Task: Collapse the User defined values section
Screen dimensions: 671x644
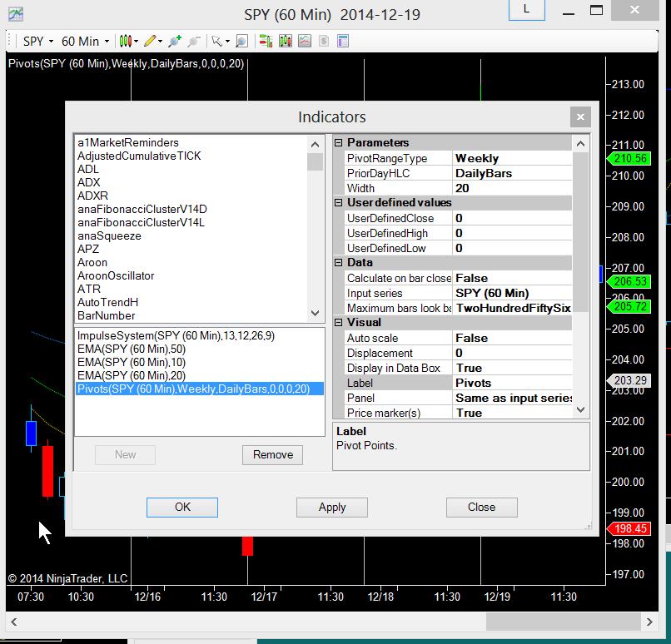Action: tap(339, 203)
